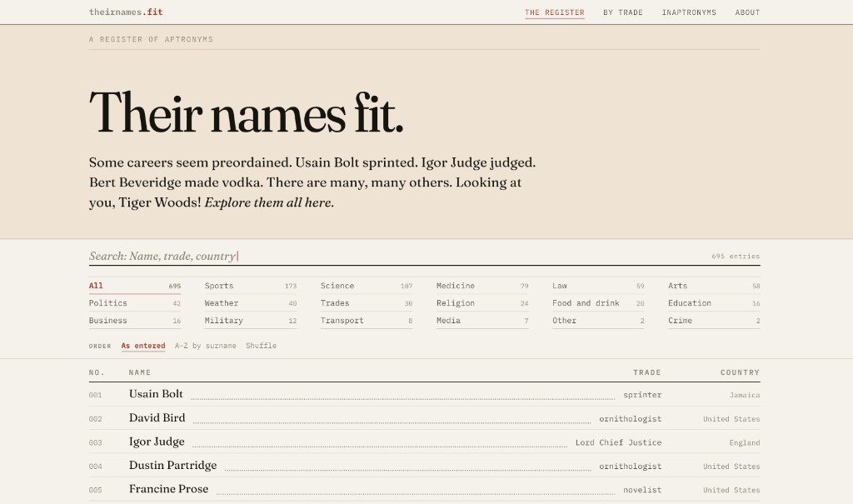This screenshot has height=504, width=853.
Task: Click the TRADE column header
Action: [646, 372]
